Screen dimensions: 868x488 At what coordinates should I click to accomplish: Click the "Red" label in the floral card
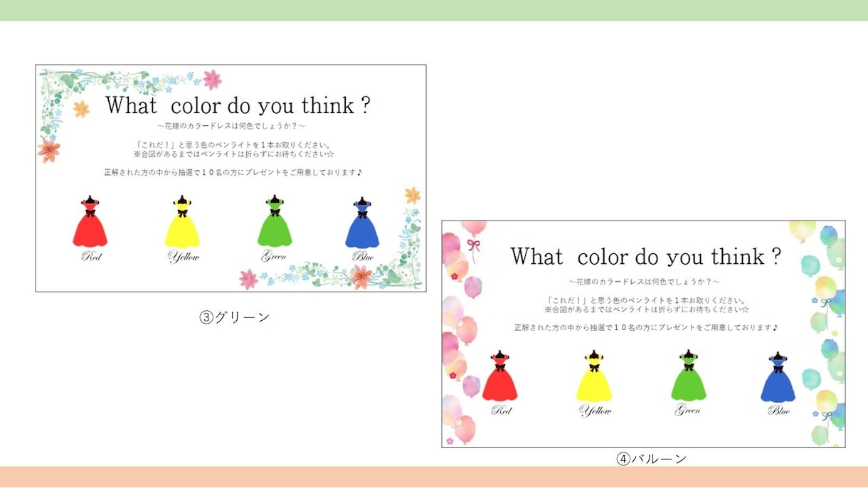tap(91, 256)
